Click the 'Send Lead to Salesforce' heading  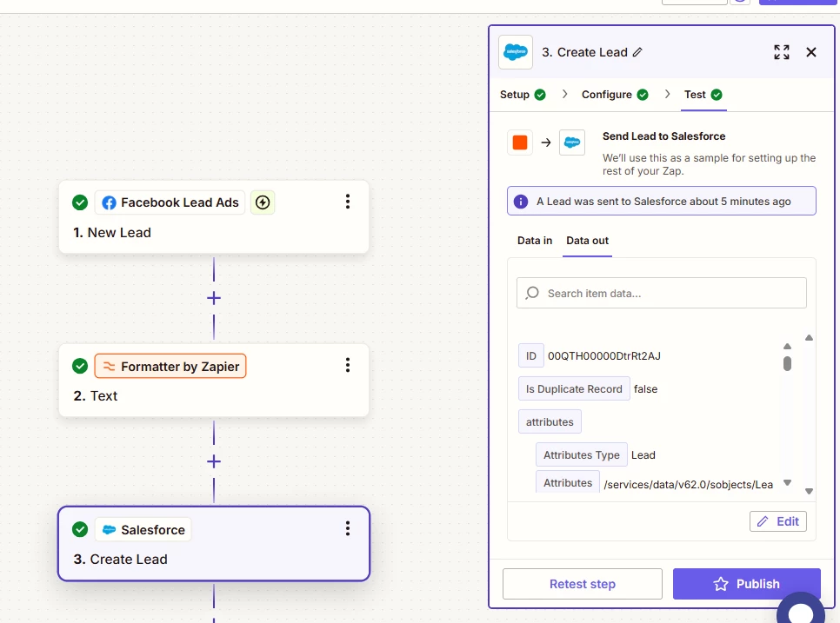(663, 136)
